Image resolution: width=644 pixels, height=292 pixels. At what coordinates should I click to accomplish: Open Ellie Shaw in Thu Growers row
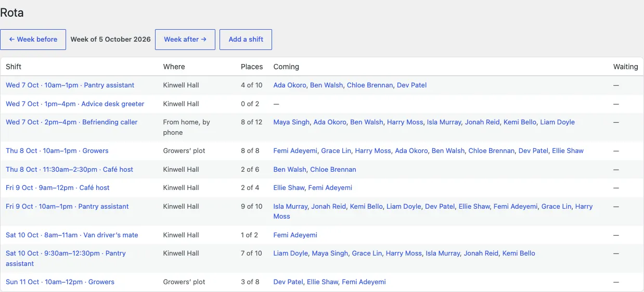pos(568,151)
